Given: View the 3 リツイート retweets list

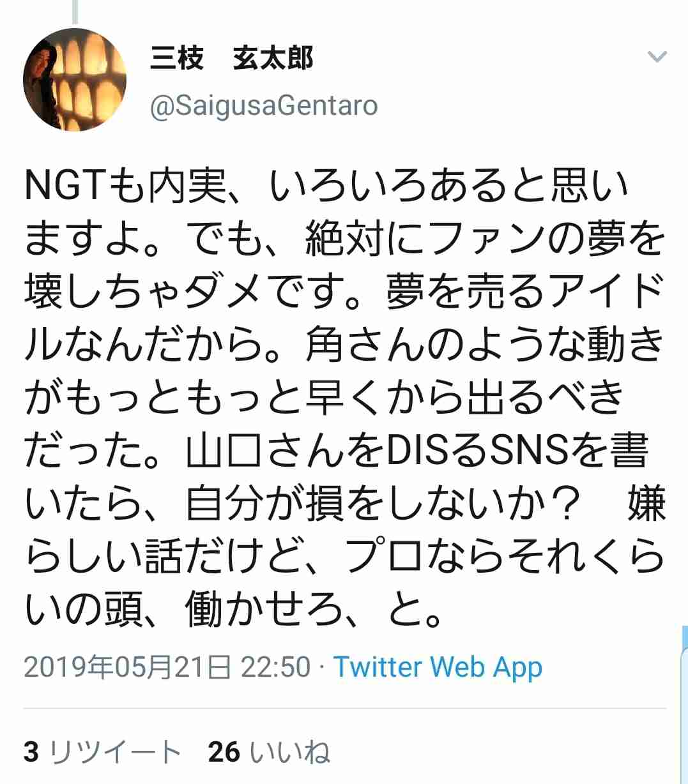Looking at the screenshot, I should click(102, 752).
